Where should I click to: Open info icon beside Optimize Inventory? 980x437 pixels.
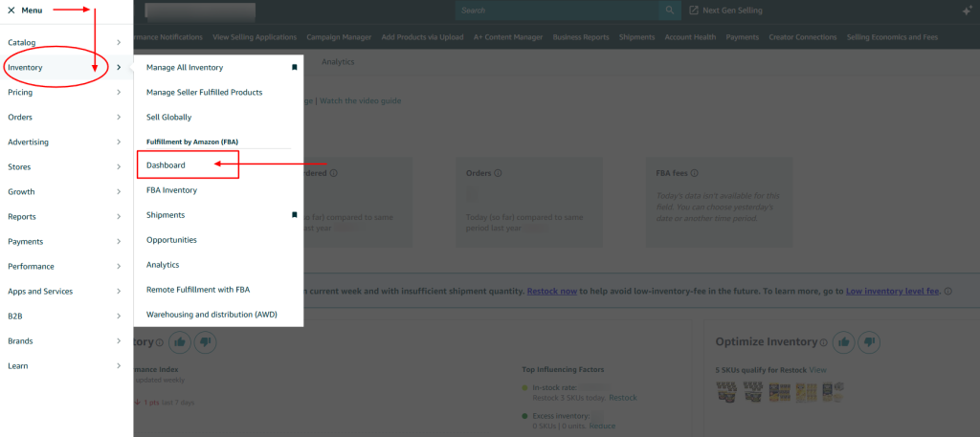(823, 342)
